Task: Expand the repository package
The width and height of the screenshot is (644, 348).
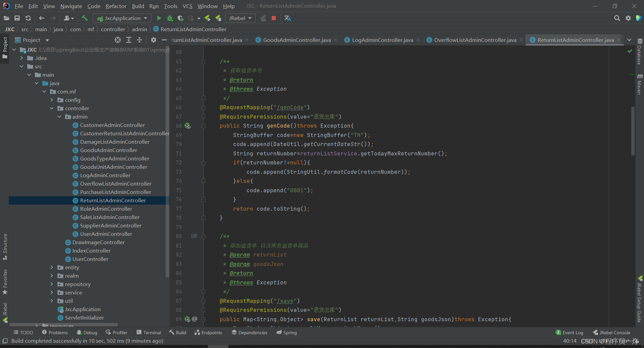Action: (x=52, y=284)
